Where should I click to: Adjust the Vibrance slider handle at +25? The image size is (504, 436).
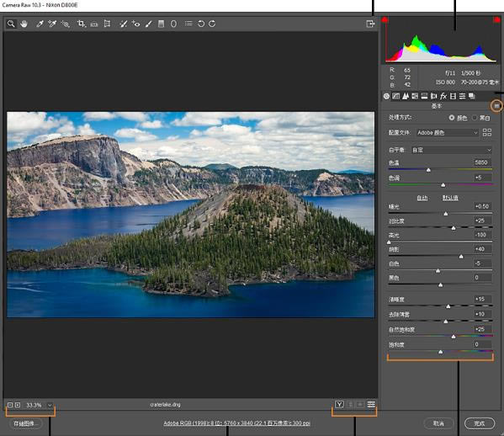pos(454,337)
